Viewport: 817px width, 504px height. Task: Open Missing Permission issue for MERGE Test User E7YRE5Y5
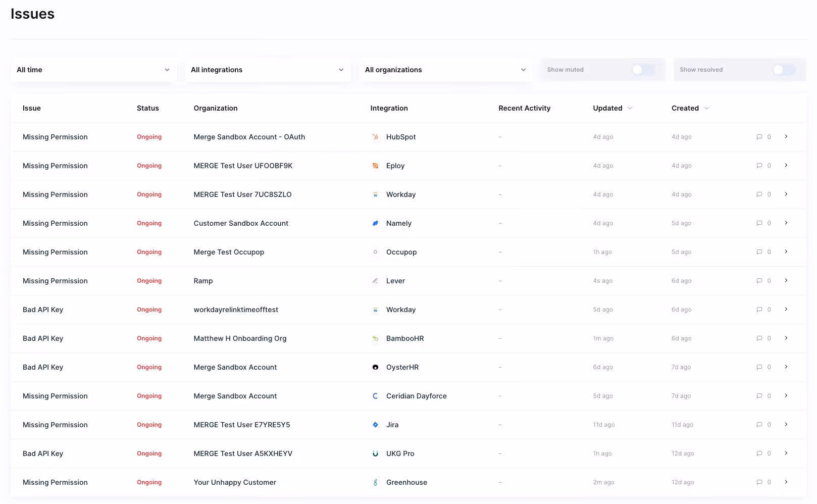55,425
